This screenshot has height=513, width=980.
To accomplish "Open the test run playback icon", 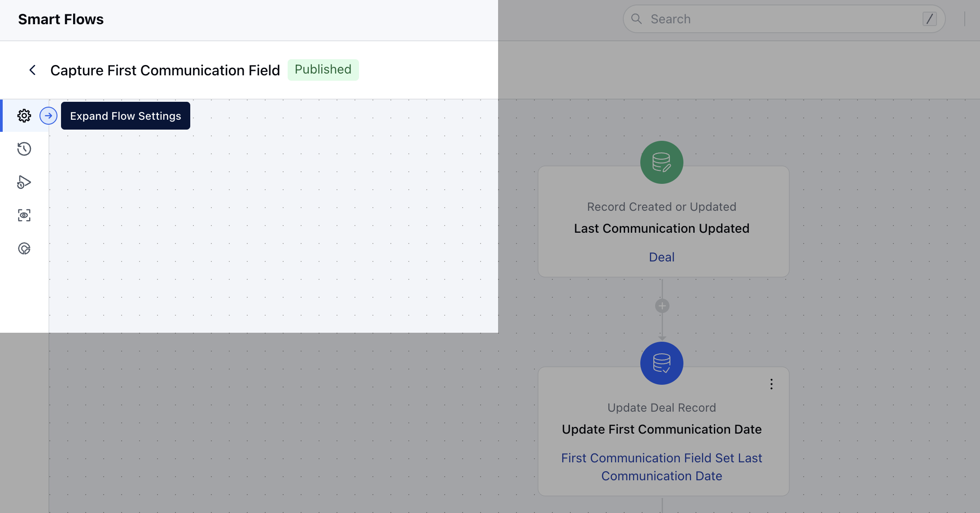I will [x=24, y=182].
